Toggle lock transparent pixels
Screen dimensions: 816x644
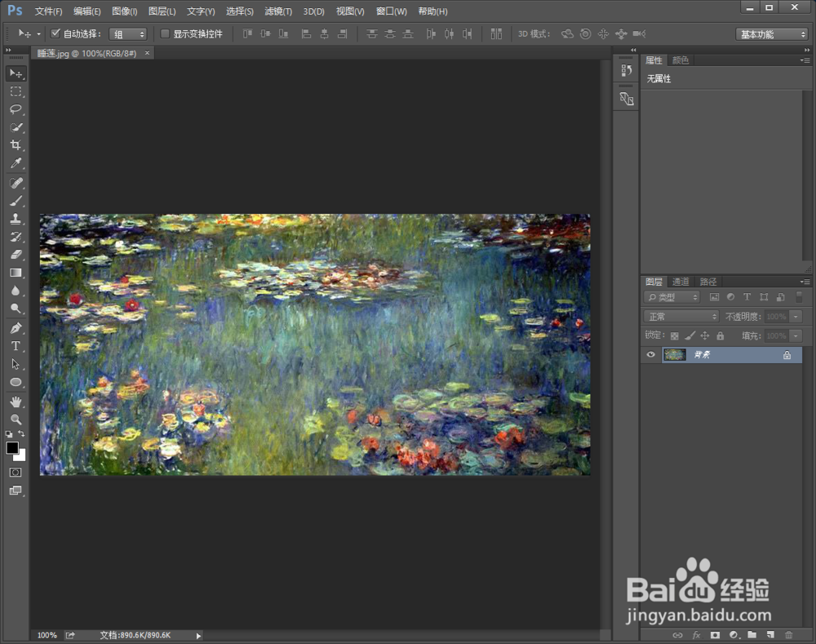coord(675,335)
